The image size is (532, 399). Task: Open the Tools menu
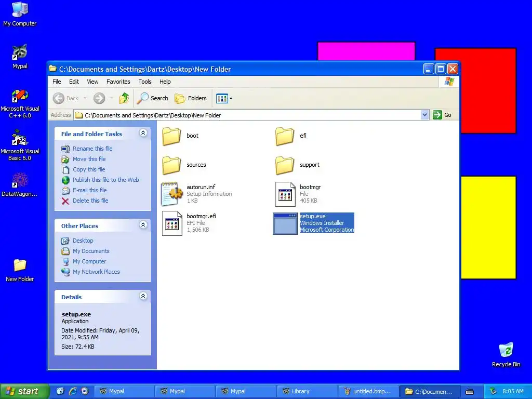pyautogui.click(x=144, y=82)
